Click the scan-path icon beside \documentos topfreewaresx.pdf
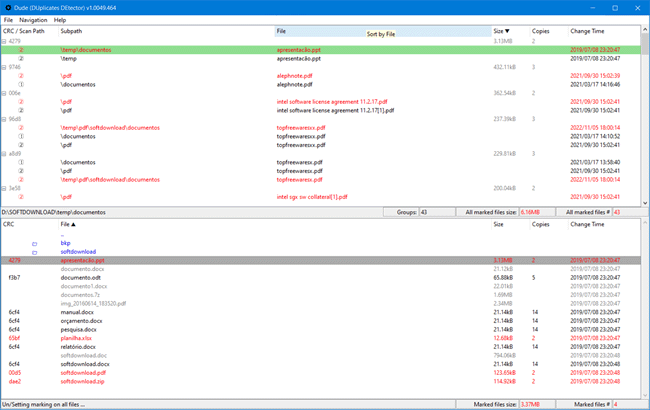This screenshot has width=650, height=410. [21, 162]
